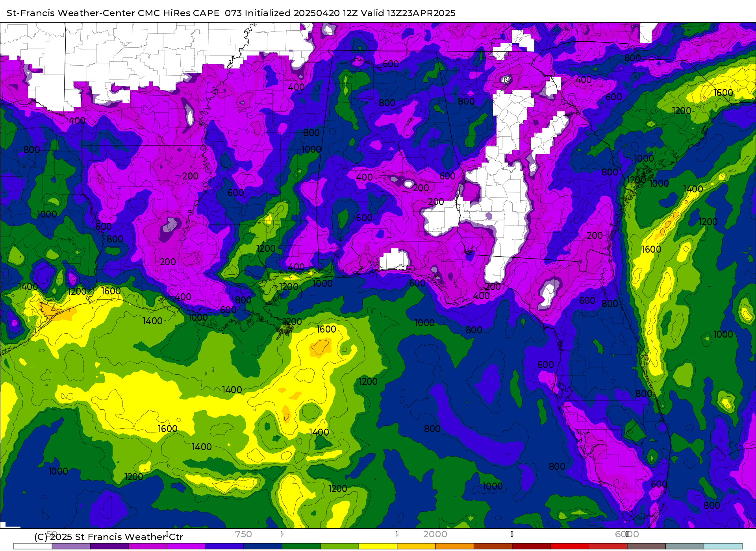Select the "6000" color bar label

[627, 534]
